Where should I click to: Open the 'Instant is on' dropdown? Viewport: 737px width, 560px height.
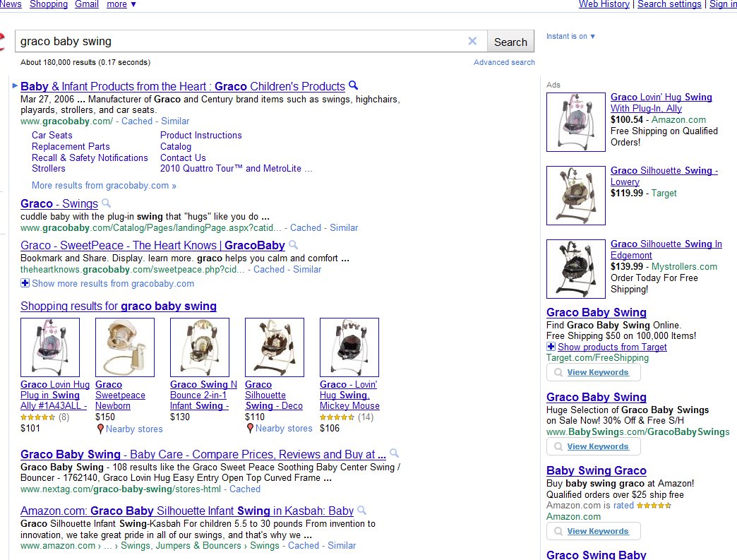(570, 36)
